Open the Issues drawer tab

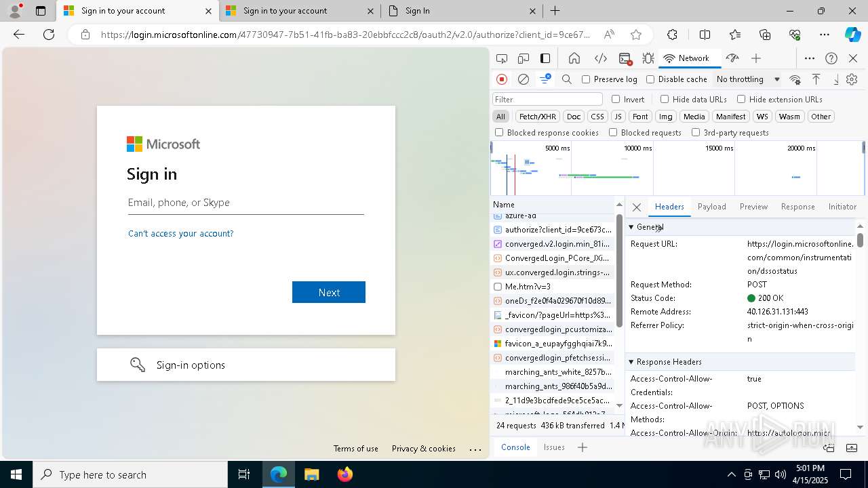[554, 447]
